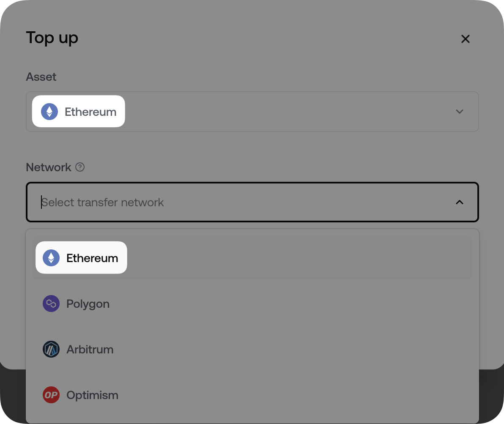Viewport: 504px width, 424px height.
Task: Click the red OP Optimism icon
Action: 51,395
